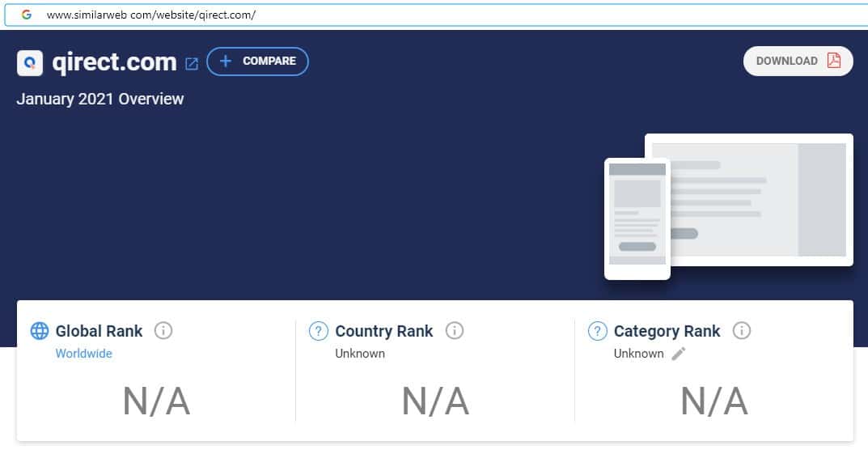Click the Worldwide link

coord(83,353)
